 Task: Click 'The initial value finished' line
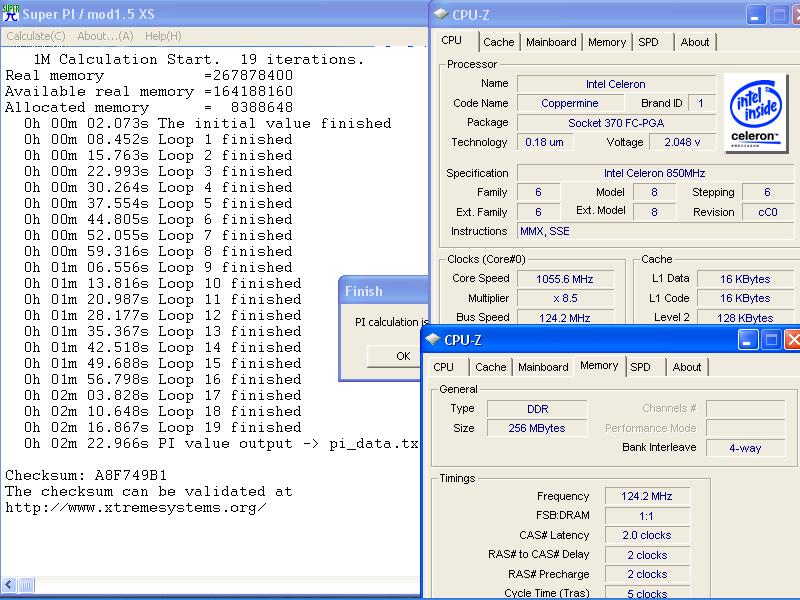pos(208,123)
